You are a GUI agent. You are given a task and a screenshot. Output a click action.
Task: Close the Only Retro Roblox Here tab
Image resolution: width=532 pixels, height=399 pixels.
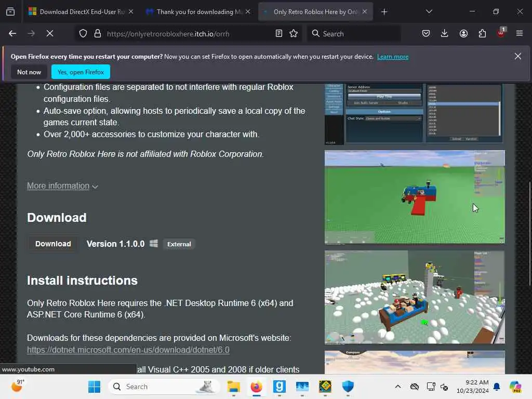coord(365,12)
